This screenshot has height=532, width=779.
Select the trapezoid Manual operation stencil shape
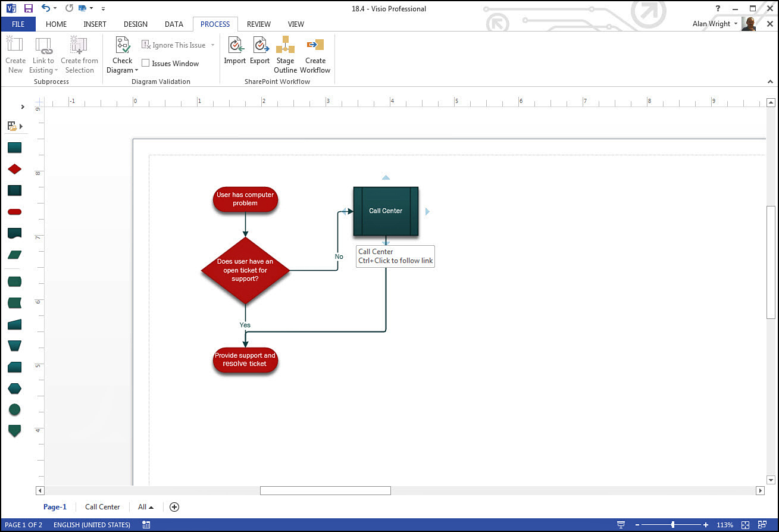(15, 345)
